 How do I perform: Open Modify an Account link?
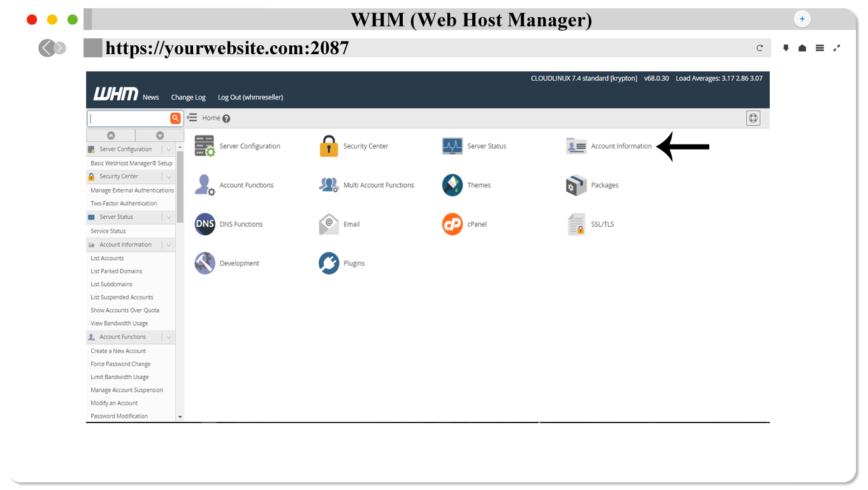[x=114, y=403]
